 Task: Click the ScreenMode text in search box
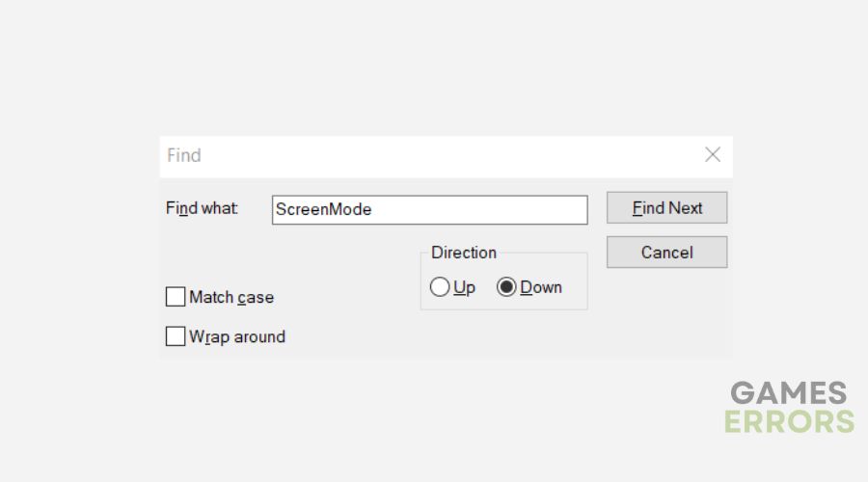click(324, 209)
